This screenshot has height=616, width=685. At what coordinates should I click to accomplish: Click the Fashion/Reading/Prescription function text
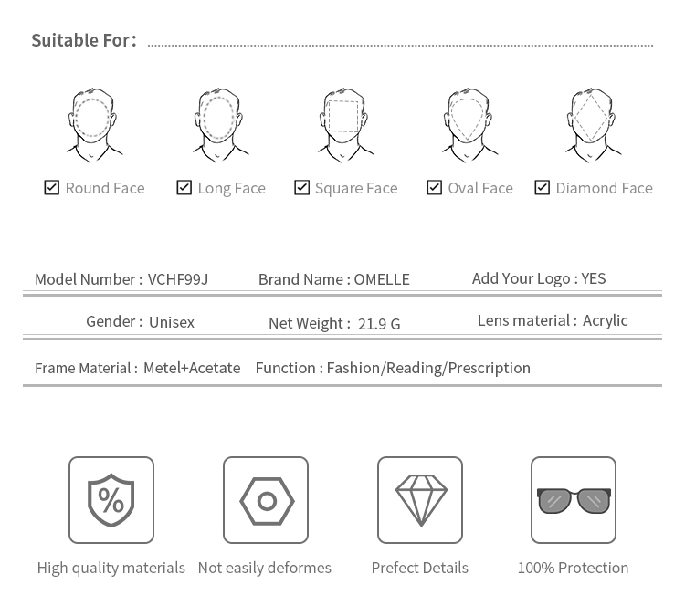[x=428, y=368]
